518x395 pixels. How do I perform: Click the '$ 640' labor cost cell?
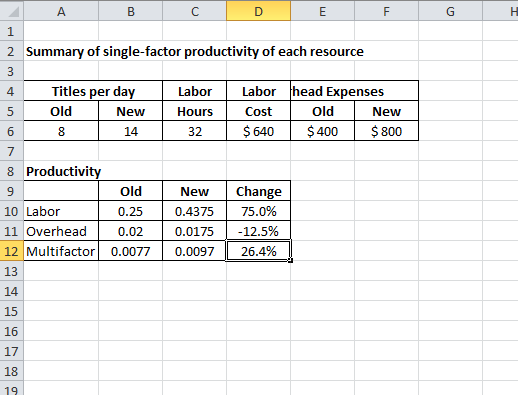[x=259, y=131]
